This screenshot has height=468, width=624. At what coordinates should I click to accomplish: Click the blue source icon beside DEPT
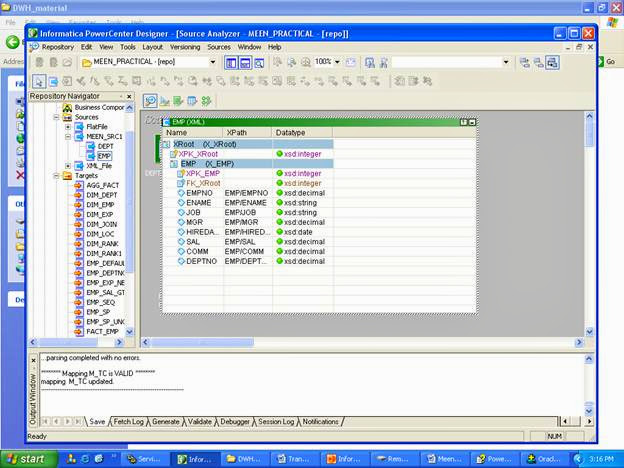tap(91, 146)
